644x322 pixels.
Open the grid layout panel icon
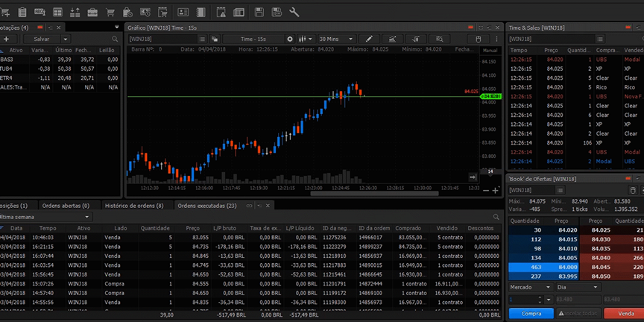click(x=57, y=13)
